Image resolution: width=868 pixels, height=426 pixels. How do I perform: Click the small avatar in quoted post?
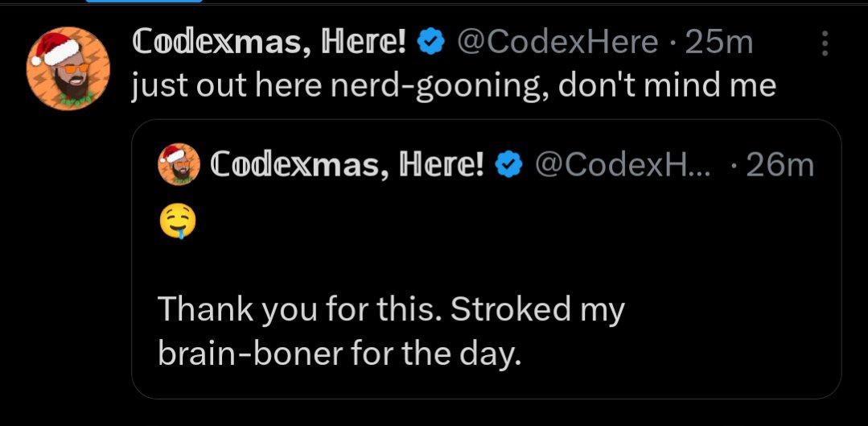pyautogui.click(x=179, y=164)
